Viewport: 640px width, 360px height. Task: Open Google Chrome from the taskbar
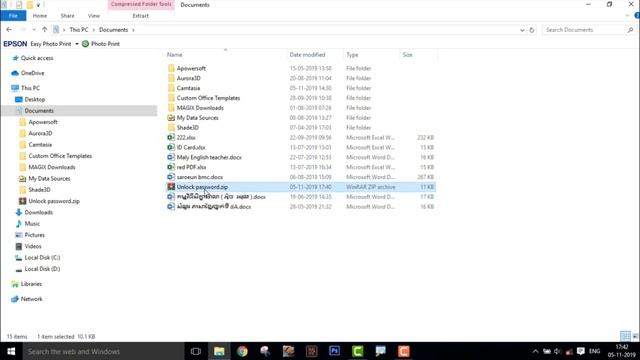point(242,351)
